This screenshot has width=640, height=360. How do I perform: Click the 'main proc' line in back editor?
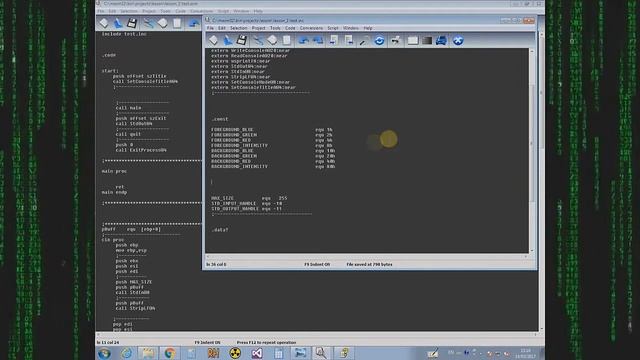point(114,171)
